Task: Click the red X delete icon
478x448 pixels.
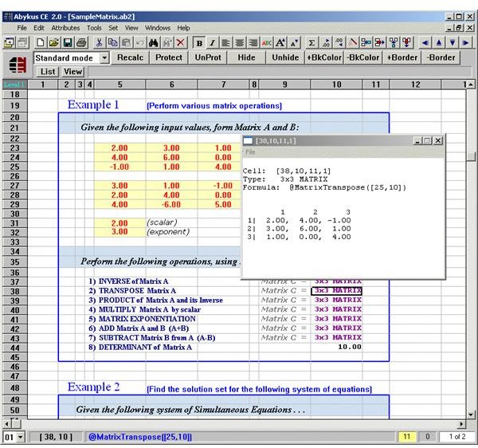Action: click(x=181, y=43)
